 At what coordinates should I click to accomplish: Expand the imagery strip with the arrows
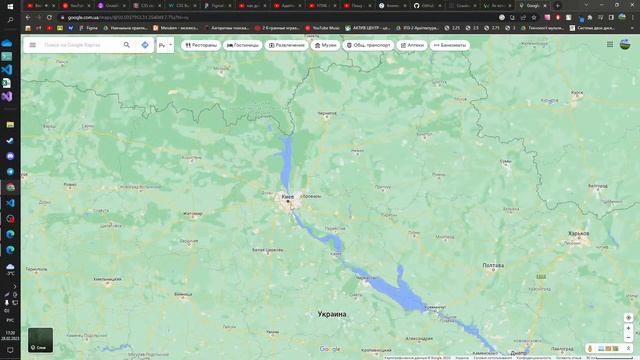tap(628, 348)
